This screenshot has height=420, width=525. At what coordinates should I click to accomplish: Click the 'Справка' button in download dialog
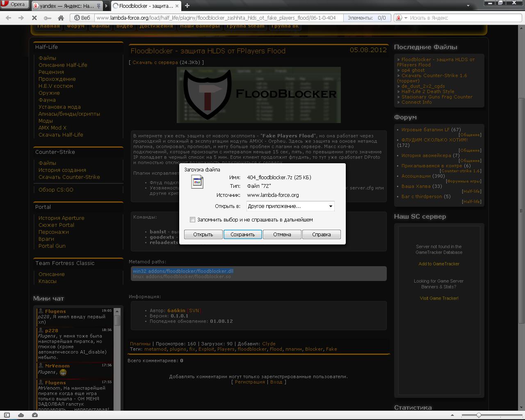(x=321, y=235)
